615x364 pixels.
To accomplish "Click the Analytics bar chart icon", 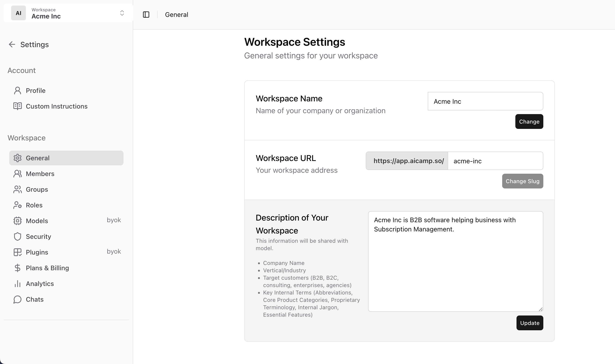I will [x=17, y=284].
